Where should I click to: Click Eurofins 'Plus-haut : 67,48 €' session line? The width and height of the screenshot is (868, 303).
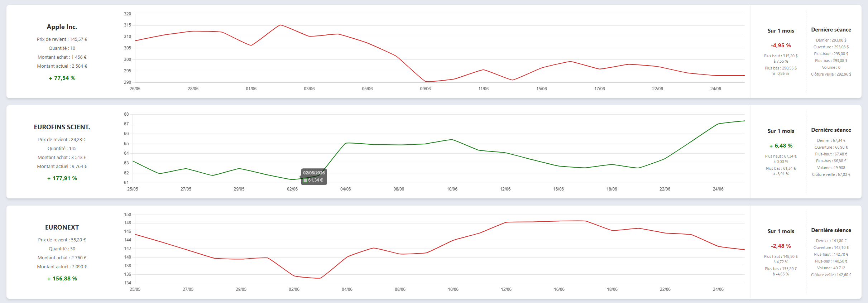pyautogui.click(x=831, y=154)
